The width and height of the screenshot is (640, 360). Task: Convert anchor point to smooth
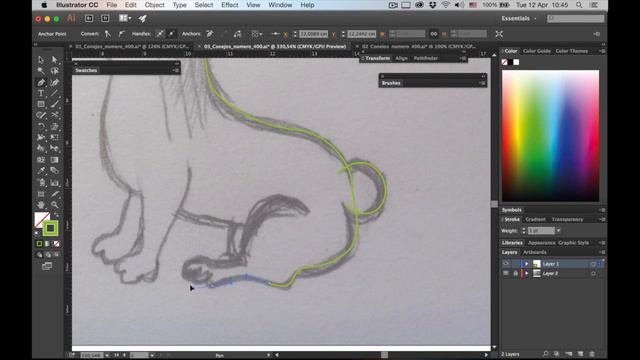121,34
